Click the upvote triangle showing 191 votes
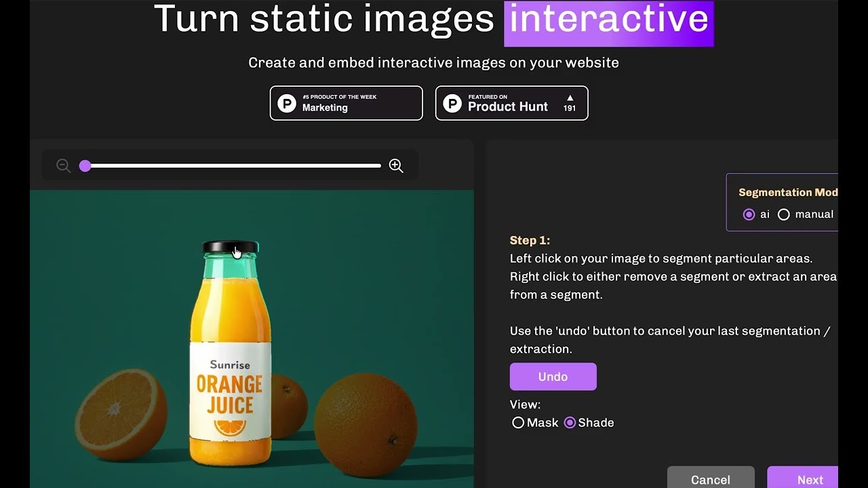868x488 pixels. (570, 103)
